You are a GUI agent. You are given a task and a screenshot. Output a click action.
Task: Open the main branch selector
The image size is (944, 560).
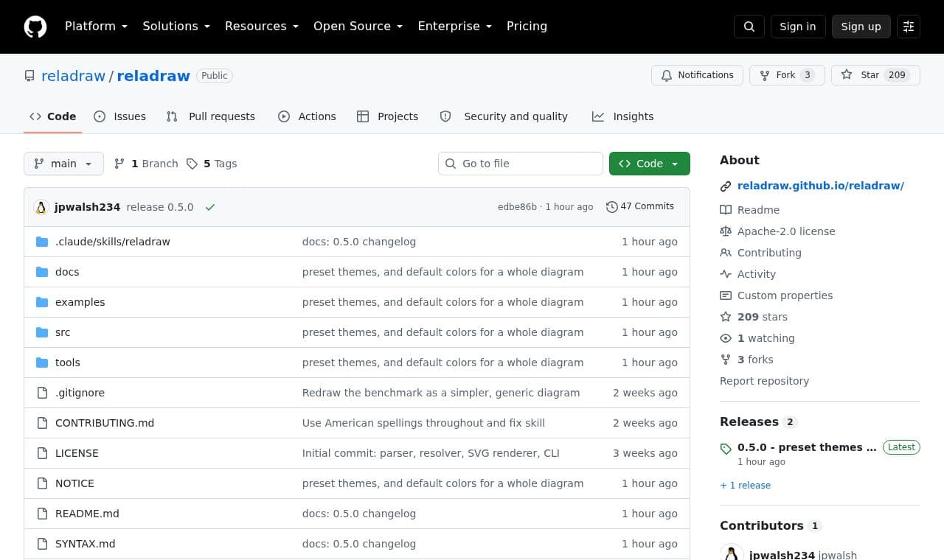pyautogui.click(x=63, y=164)
